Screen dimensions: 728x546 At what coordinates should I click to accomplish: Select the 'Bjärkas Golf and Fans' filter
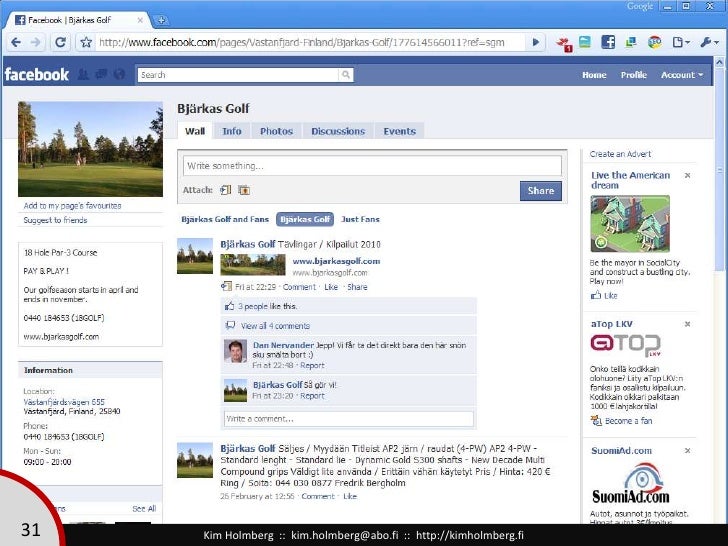click(x=225, y=219)
